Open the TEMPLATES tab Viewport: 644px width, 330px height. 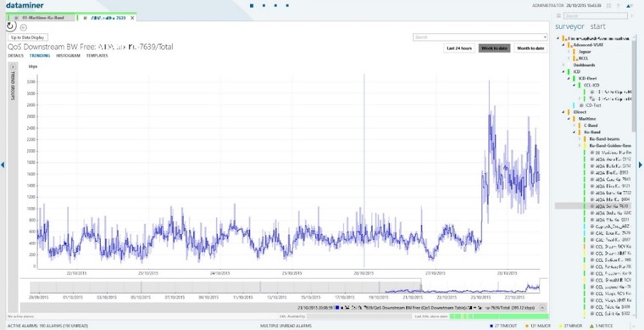point(97,55)
